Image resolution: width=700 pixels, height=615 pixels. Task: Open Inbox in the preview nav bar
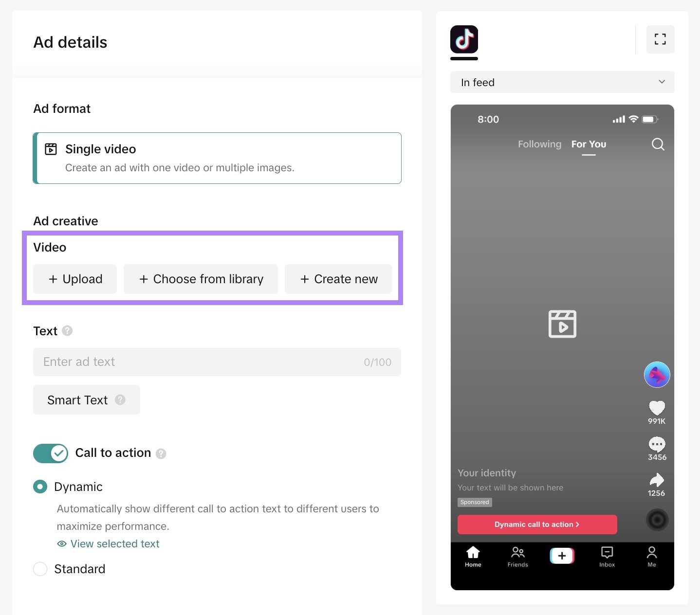tap(607, 557)
